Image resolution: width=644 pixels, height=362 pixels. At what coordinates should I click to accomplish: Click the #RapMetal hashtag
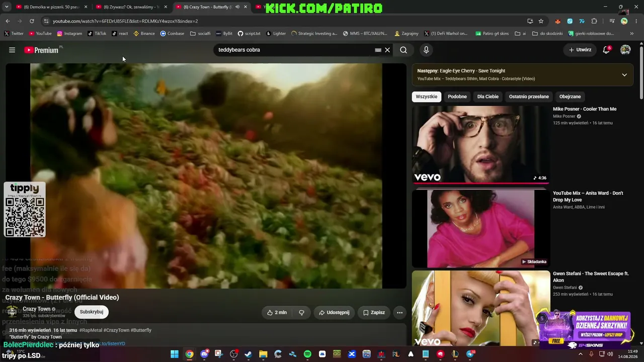pos(91,330)
